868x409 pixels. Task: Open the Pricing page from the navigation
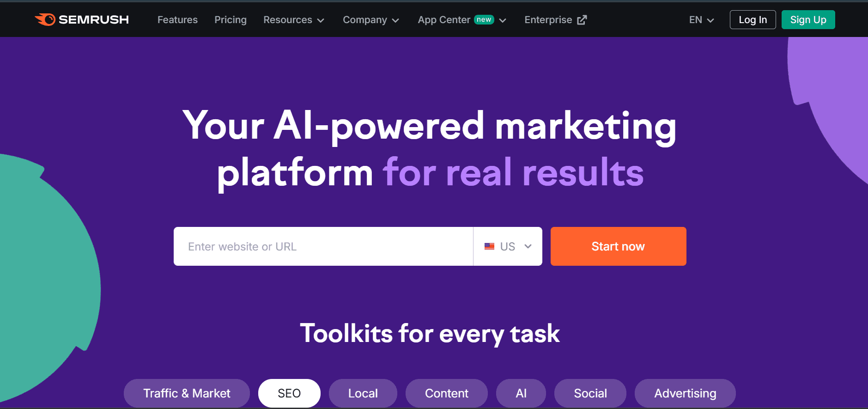click(x=230, y=20)
